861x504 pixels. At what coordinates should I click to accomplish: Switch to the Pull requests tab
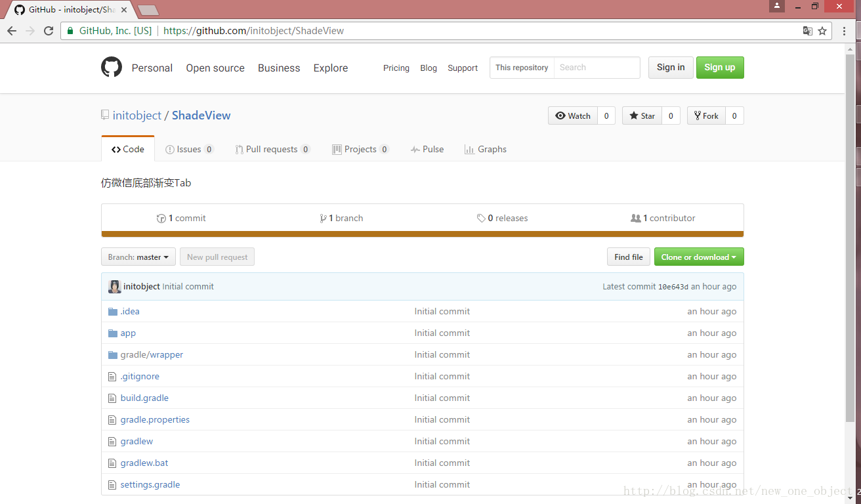pos(272,149)
